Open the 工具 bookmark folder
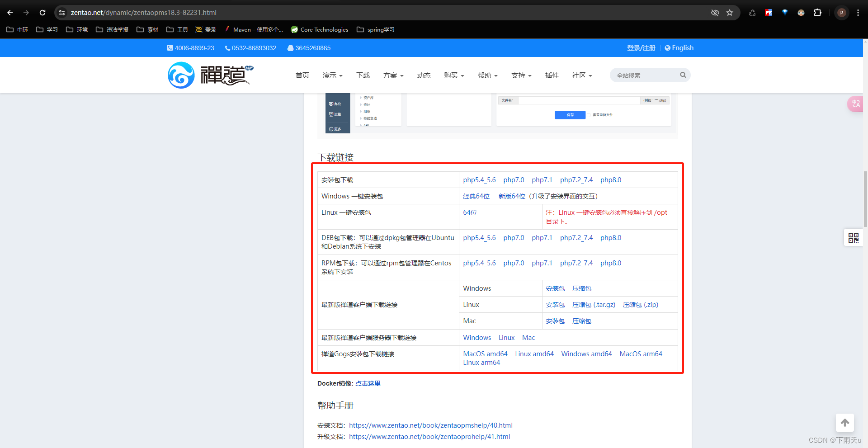The width and height of the screenshot is (868, 448). click(177, 29)
